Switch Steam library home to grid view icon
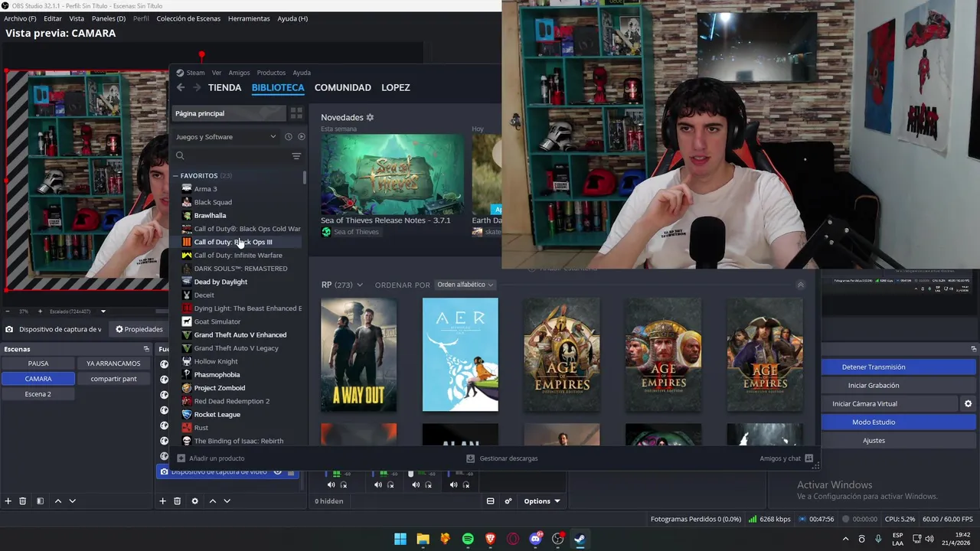The image size is (980, 551). click(x=296, y=113)
